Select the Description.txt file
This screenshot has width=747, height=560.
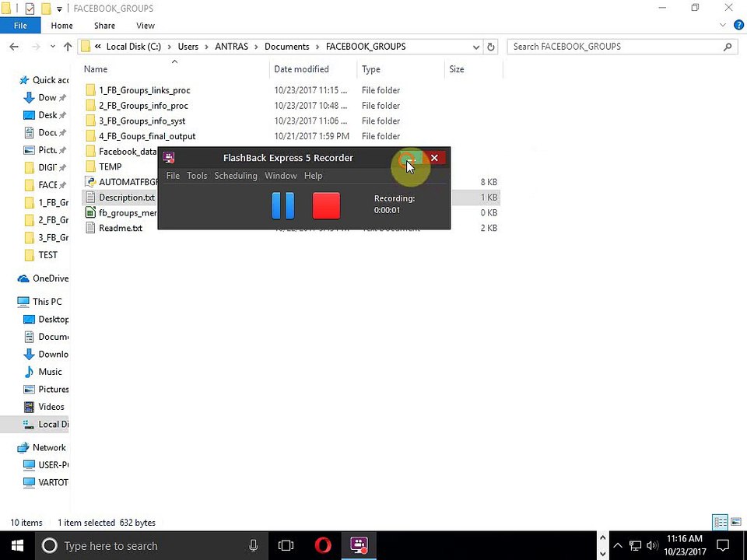coord(127,197)
